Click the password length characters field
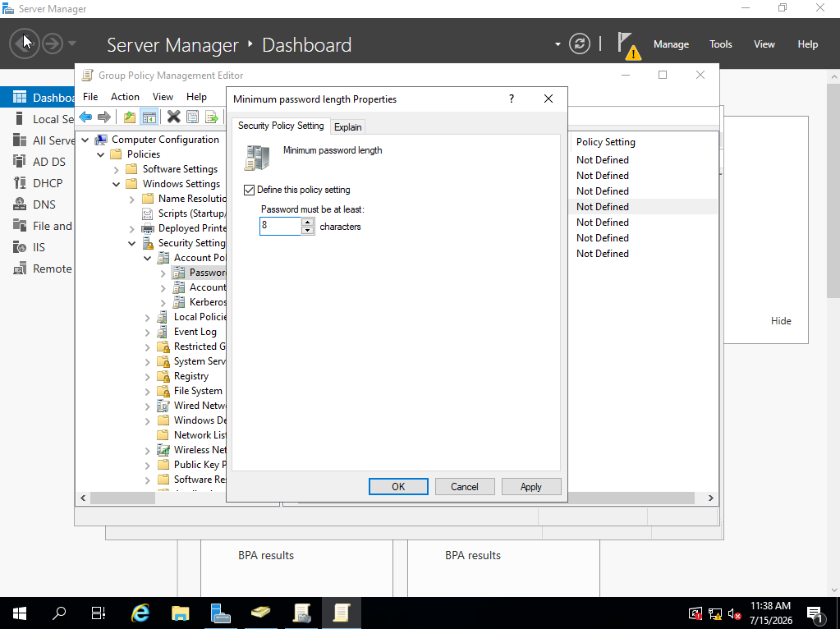The width and height of the screenshot is (840, 629). [280, 226]
